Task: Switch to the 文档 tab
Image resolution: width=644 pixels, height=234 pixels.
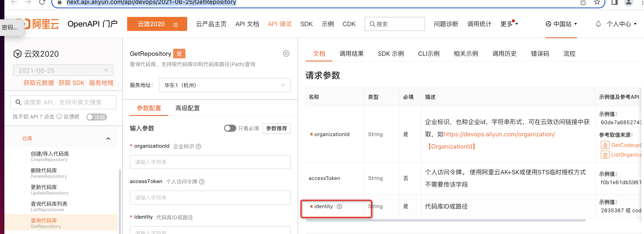Action: (319, 54)
